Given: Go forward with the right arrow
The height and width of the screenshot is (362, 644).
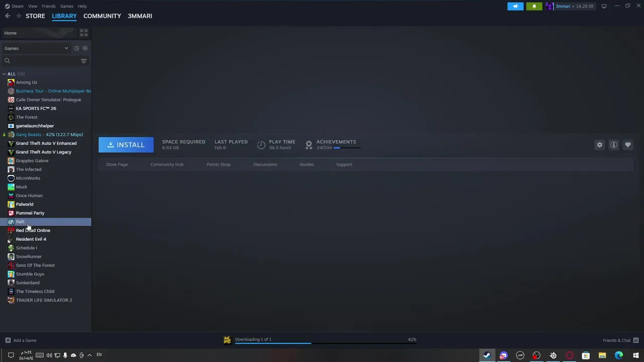Looking at the screenshot, I should tap(19, 16).
